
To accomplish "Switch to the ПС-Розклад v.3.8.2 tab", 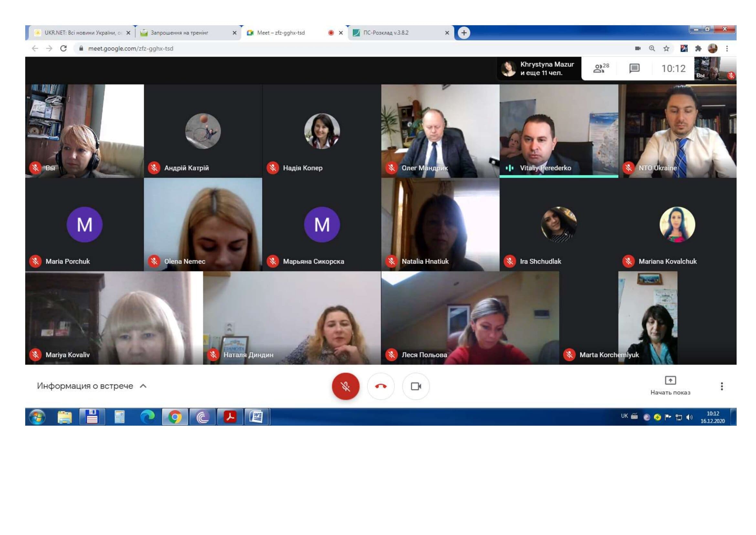I will [x=386, y=33].
